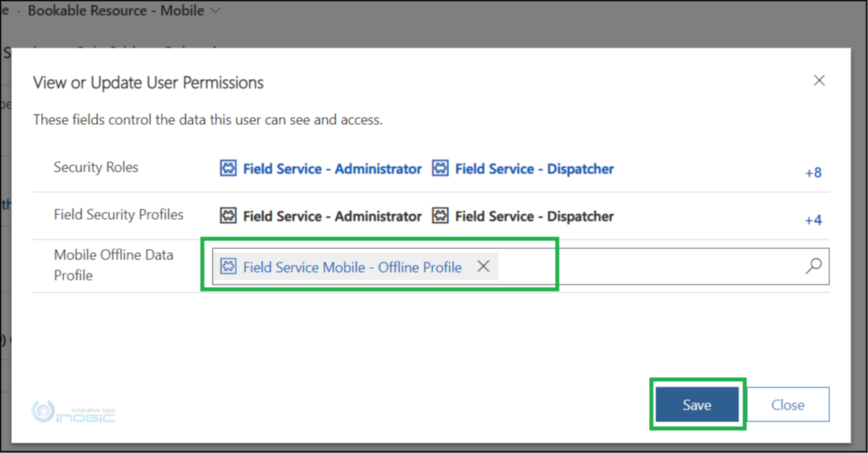Close the dialog with the X icon
The width and height of the screenshot is (868, 453).
coord(819,81)
